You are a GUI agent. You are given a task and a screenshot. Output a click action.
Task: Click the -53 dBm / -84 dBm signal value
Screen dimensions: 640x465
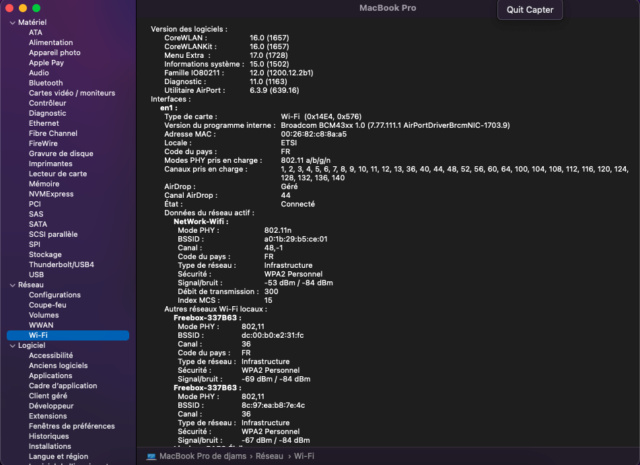[x=298, y=283]
